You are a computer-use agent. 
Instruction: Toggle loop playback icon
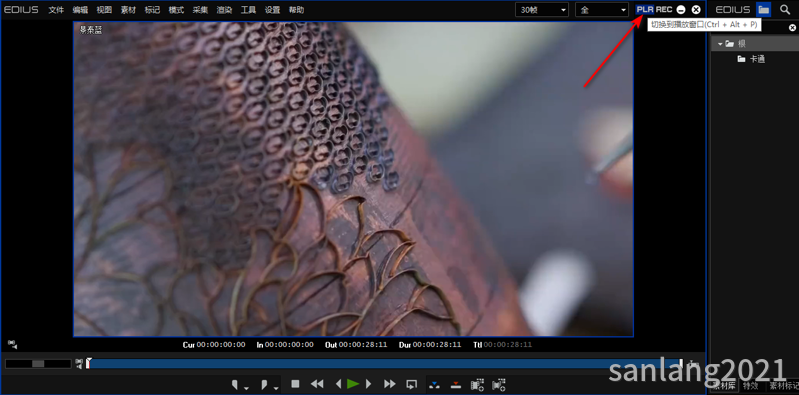[411, 384]
